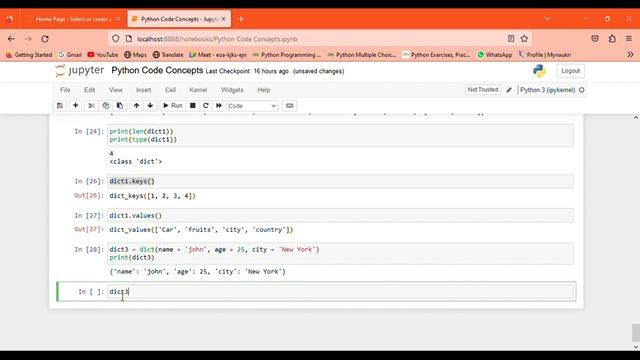Image resolution: width=640 pixels, height=360 pixels.
Task: Click the Jupyter logo
Action: point(80,71)
